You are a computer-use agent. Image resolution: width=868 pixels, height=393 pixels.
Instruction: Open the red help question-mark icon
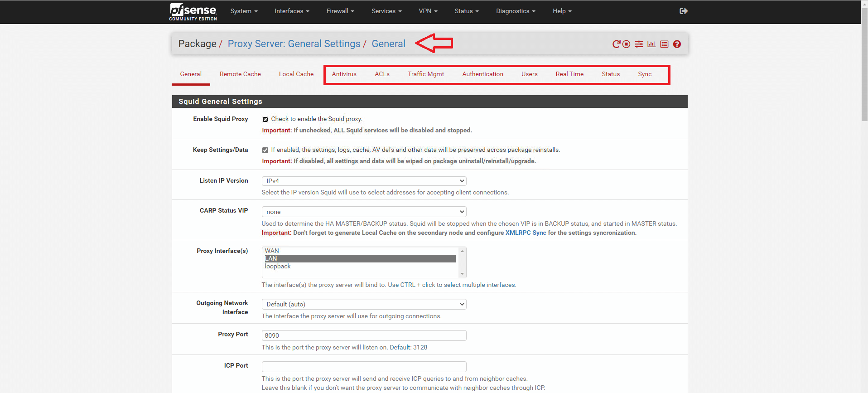coord(677,44)
